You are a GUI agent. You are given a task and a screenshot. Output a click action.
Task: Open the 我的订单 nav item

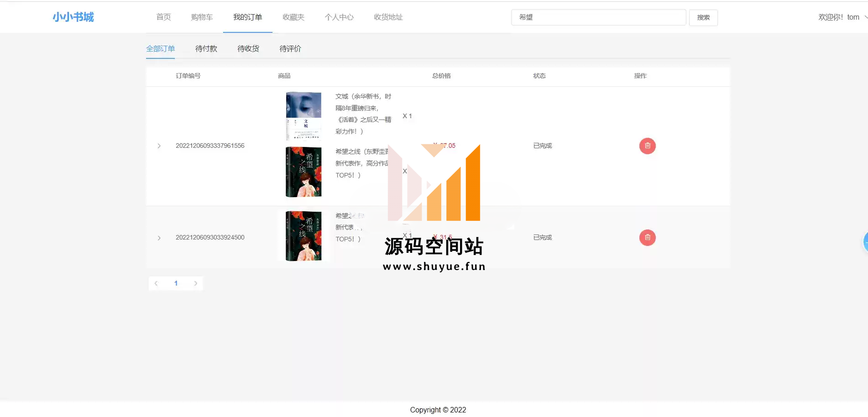(247, 17)
